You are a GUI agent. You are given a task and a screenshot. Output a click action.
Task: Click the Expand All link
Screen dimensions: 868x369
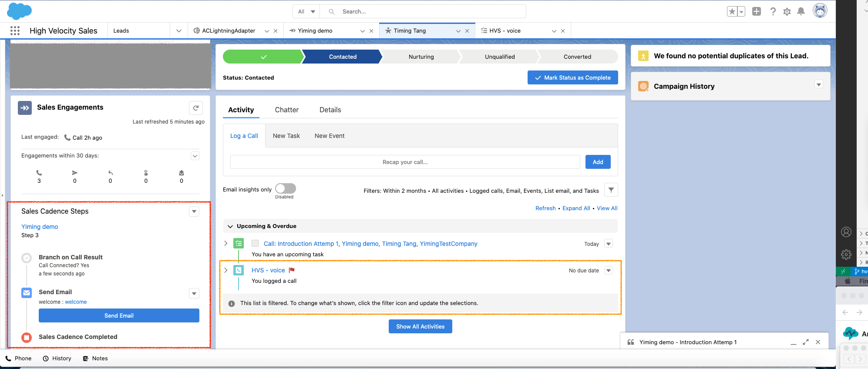point(576,208)
